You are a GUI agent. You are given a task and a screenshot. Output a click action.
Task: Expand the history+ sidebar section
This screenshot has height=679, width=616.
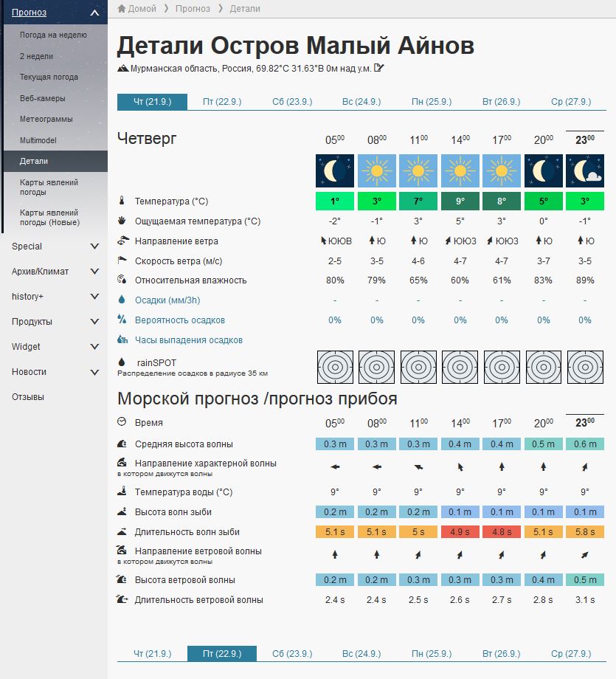[x=94, y=297]
